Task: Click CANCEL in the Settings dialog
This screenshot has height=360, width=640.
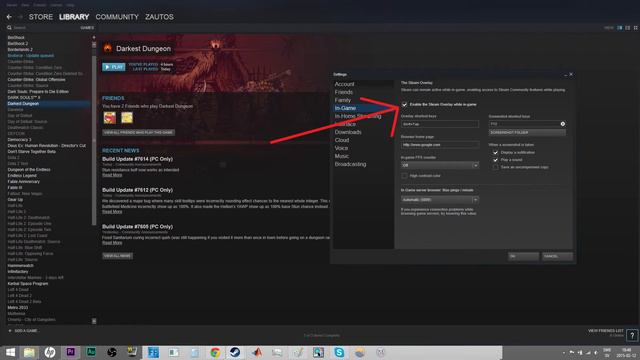Action: pos(557,256)
